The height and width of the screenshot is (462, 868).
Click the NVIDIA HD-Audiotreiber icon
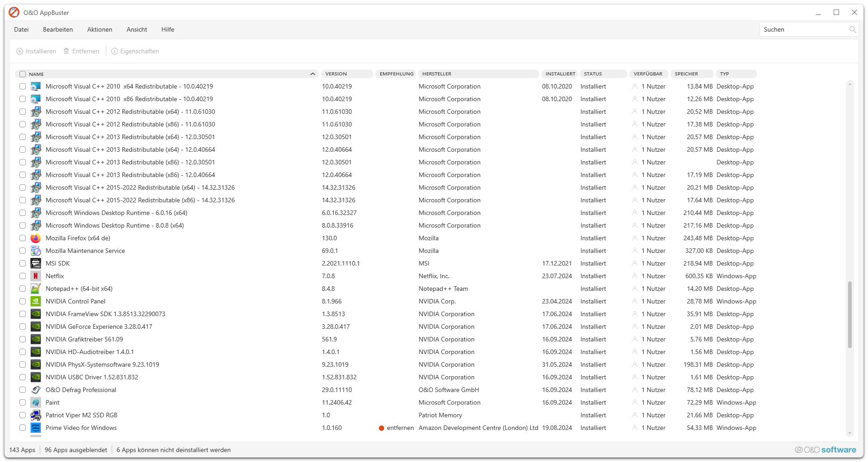pos(36,352)
